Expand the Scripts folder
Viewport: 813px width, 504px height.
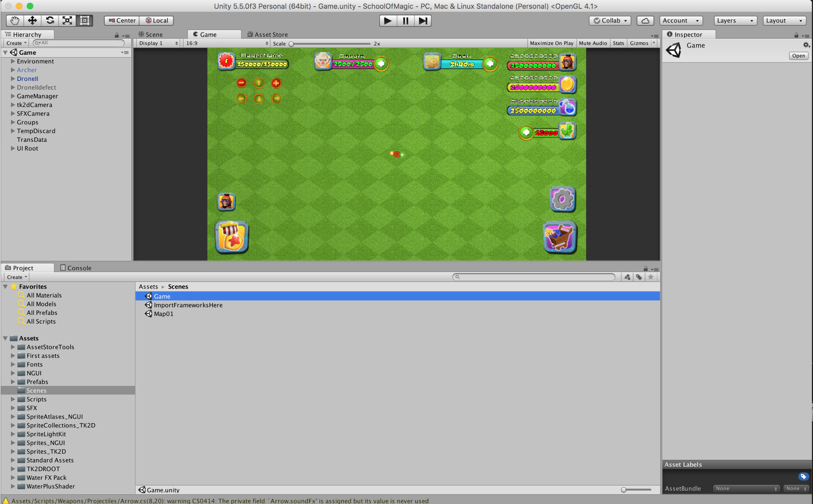click(13, 399)
